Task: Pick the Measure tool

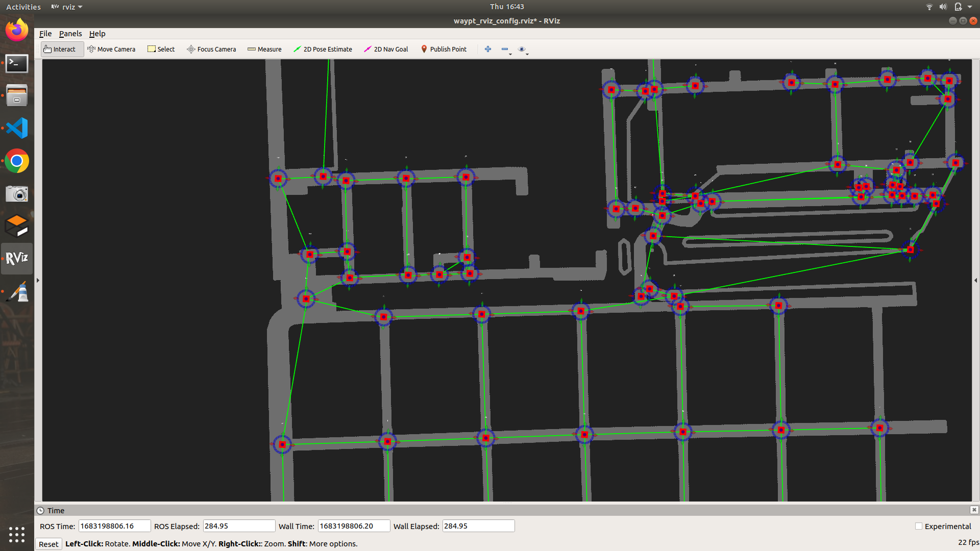Action: pyautogui.click(x=264, y=49)
